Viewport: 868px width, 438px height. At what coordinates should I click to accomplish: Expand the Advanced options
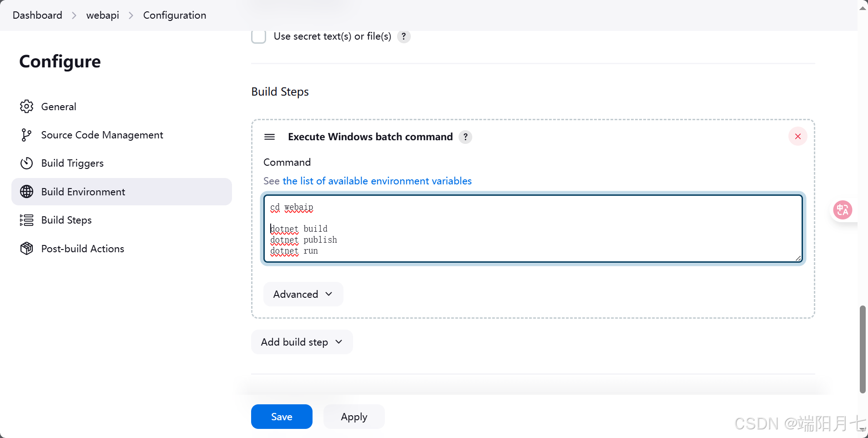click(303, 294)
